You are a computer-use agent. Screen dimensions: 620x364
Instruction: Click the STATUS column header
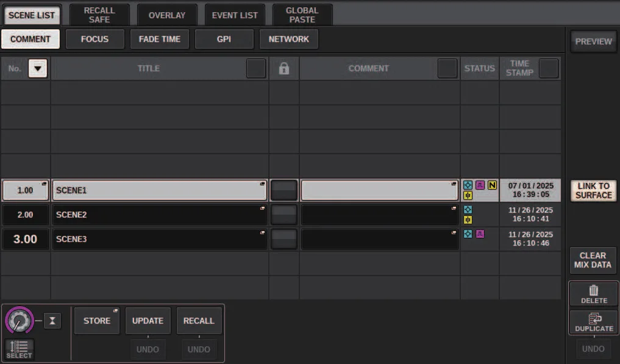coord(480,68)
